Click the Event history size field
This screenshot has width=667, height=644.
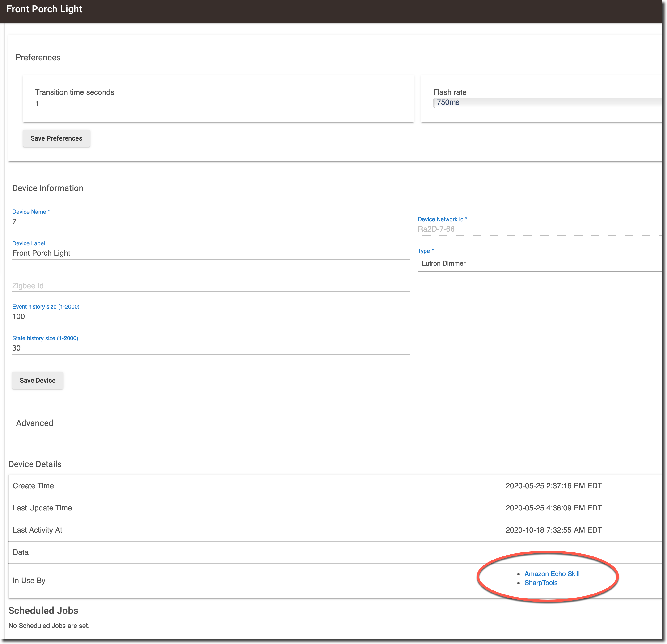(211, 317)
